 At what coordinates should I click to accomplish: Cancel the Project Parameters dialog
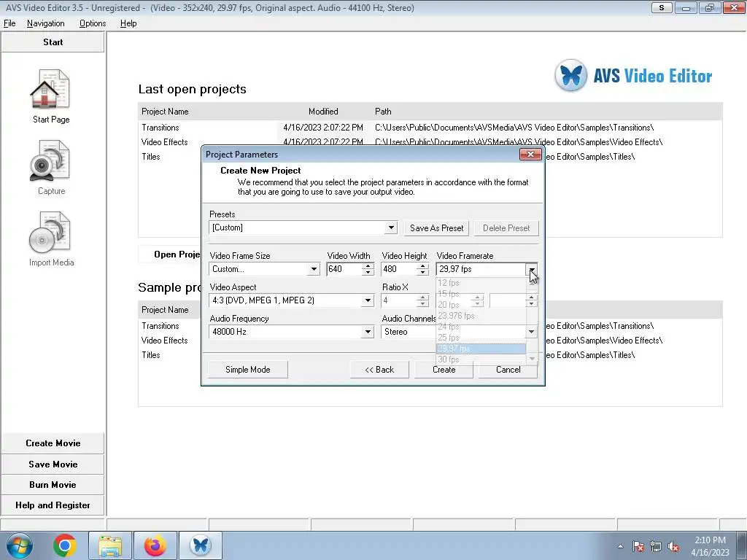click(x=508, y=370)
